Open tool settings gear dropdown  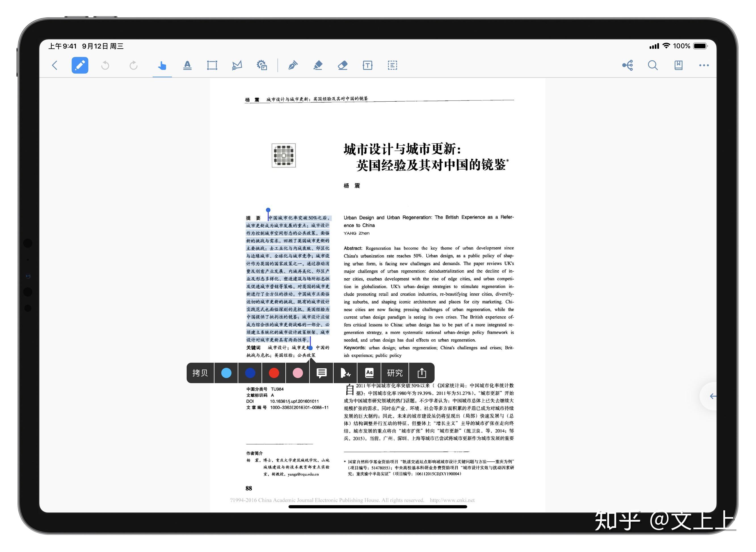[262, 65]
